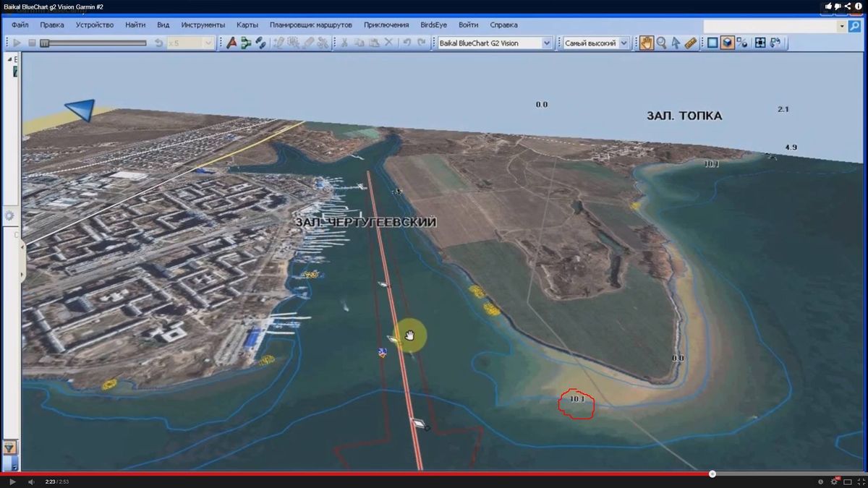Screen dimensions: 868x488
Task: Open the Планировщик маршрутов menu
Action: pyautogui.click(x=312, y=25)
